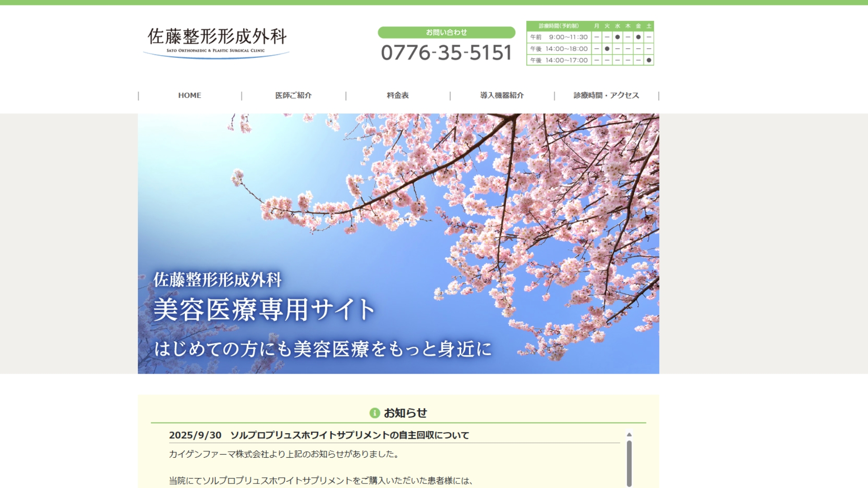Image resolution: width=868 pixels, height=488 pixels.
Task: Click the Friday morning availability dot
Action: click(638, 37)
